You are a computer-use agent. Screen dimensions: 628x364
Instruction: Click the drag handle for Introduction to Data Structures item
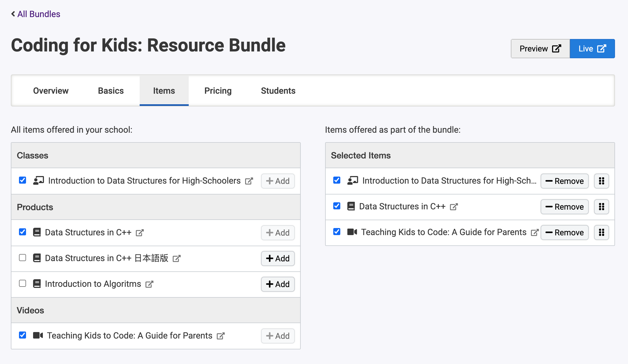(601, 181)
